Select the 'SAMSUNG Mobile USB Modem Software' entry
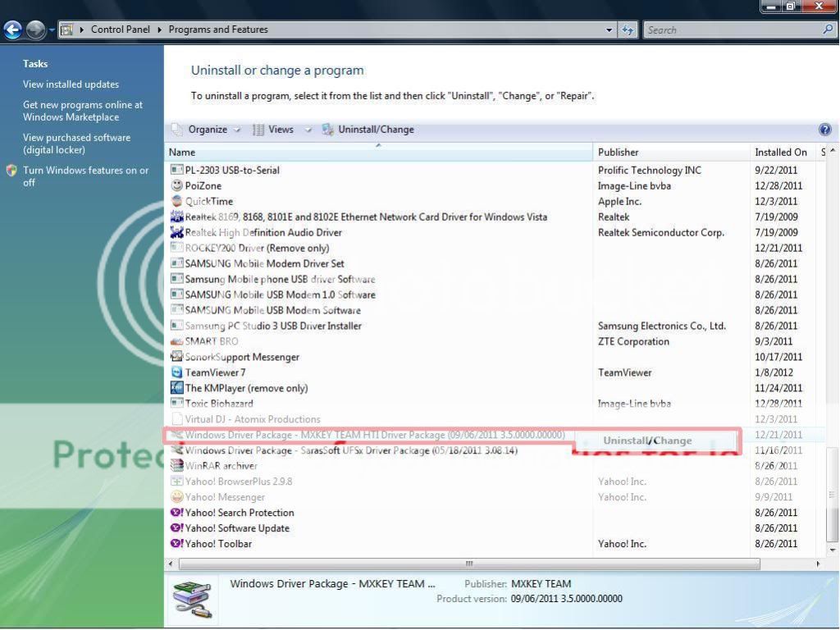The width and height of the screenshot is (840, 630). click(x=272, y=310)
